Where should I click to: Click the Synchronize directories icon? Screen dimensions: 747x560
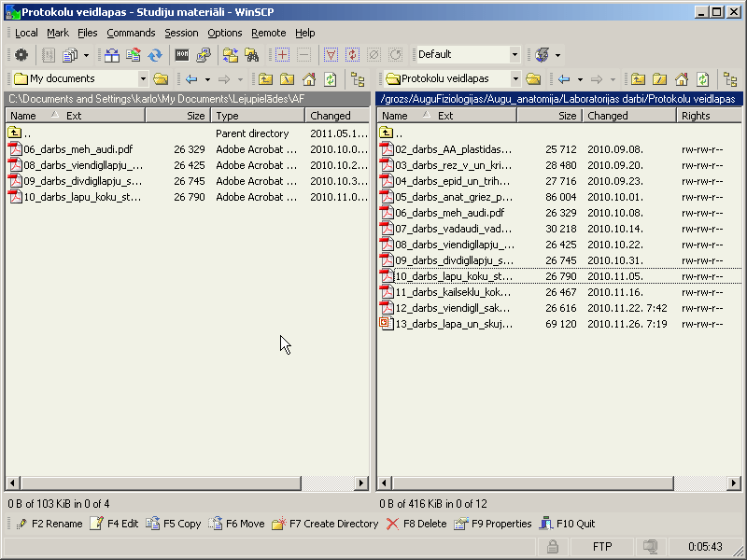[134, 55]
